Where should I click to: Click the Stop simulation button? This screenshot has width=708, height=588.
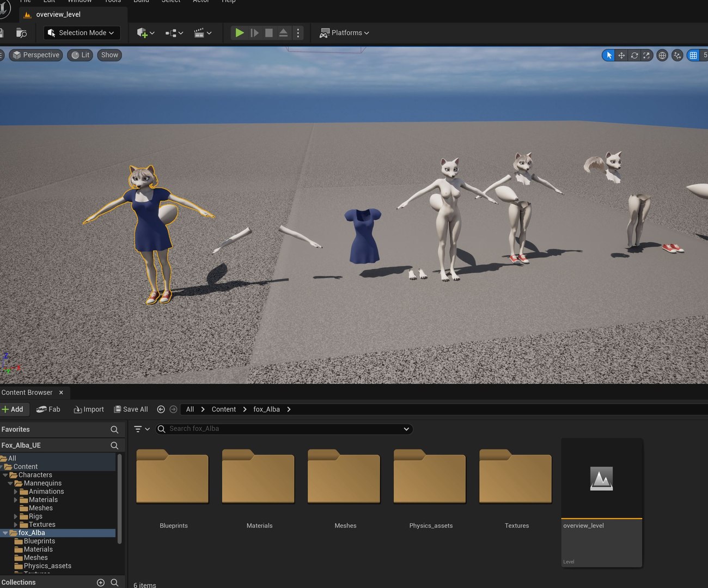coord(269,33)
